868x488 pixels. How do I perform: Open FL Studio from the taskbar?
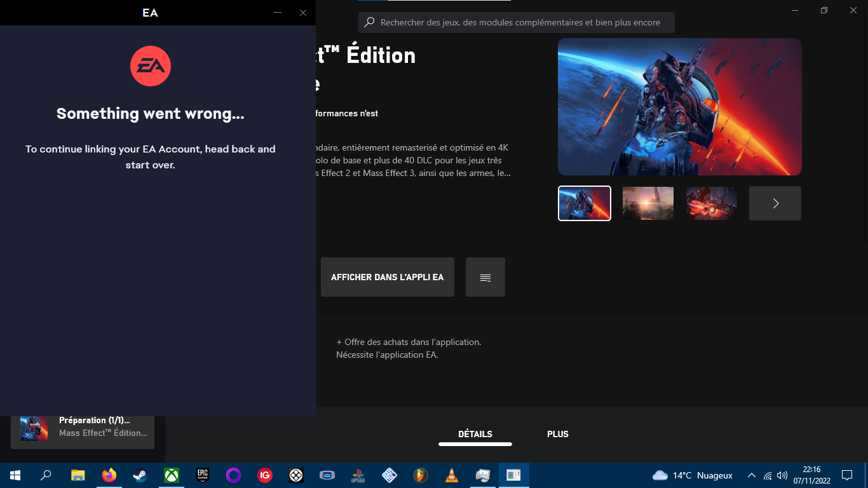tap(421, 475)
